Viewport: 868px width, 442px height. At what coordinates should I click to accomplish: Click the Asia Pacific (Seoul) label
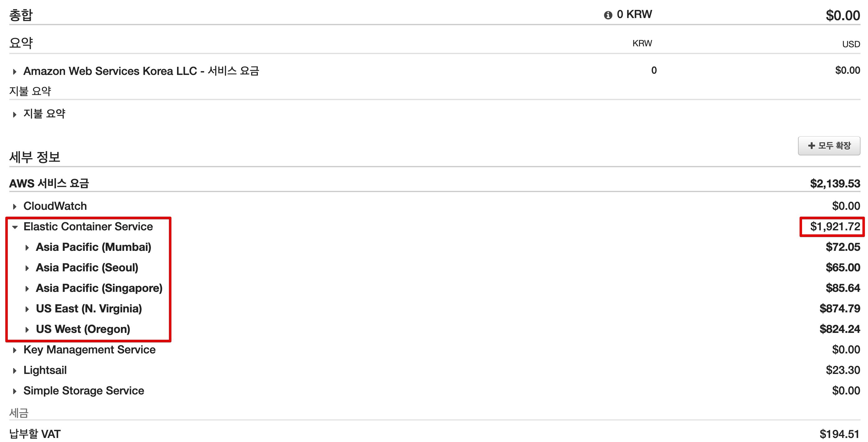click(x=87, y=268)
